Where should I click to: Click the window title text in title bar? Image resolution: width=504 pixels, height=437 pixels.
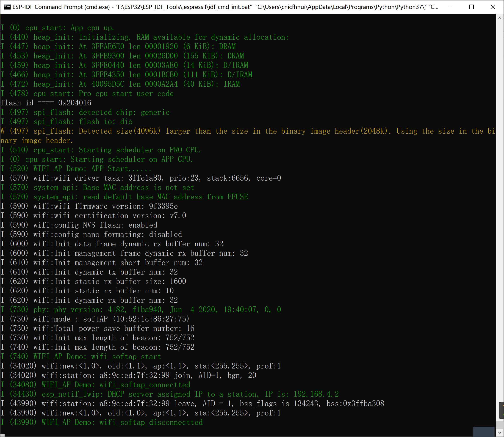[220, 7]
